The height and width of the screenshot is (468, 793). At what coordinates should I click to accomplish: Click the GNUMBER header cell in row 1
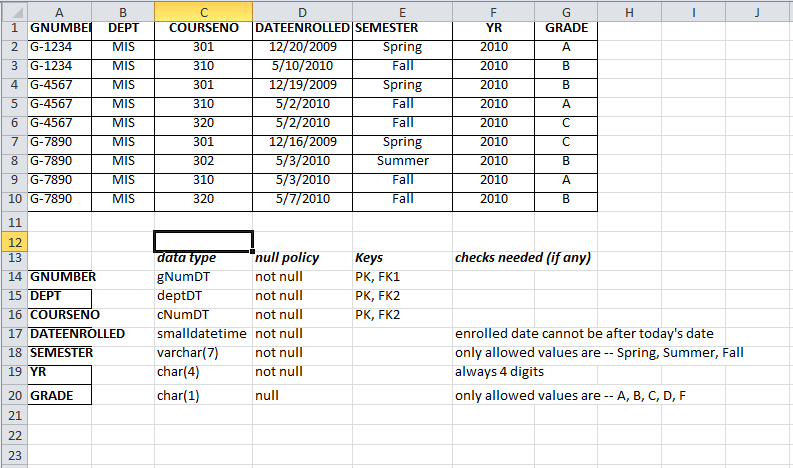click(59, 28)
